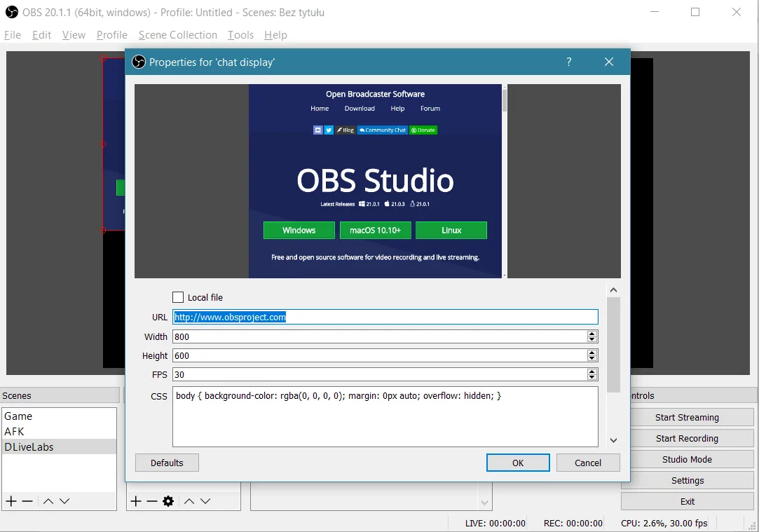Viewport: 759px width, 532px height.
Task: Click Start Streaming button
Action: (688, 417)
